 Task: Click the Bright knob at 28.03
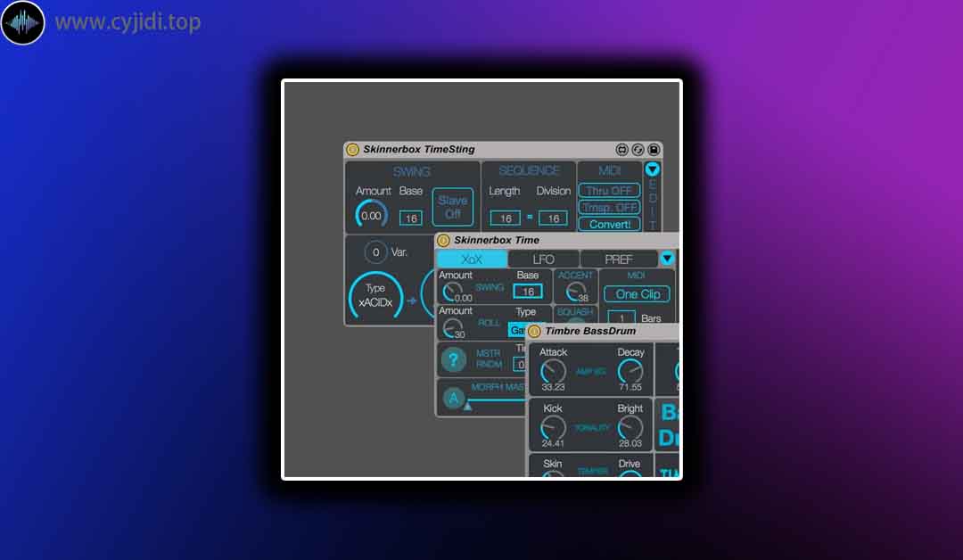630,427
